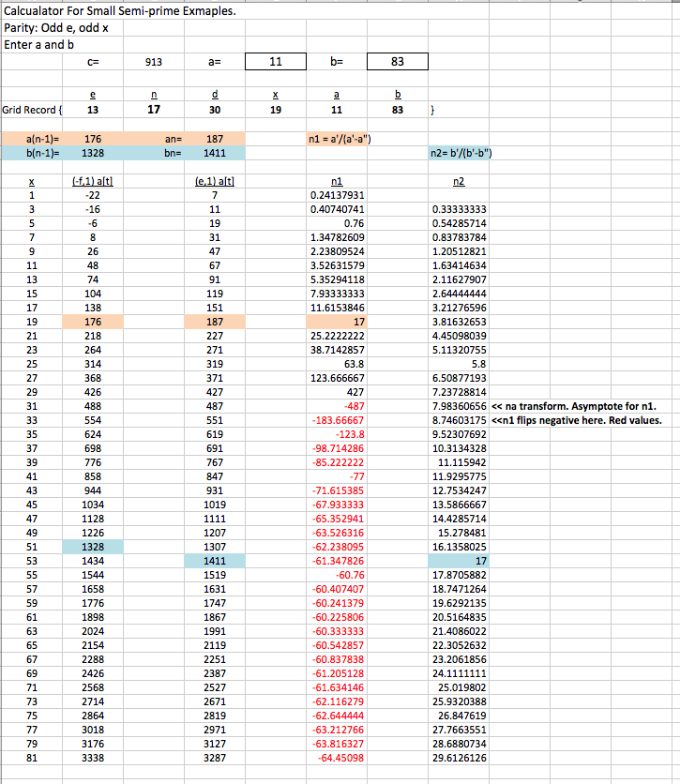
Task: Click the n2 value 29.6126126
Action: [x=459, y=758]
